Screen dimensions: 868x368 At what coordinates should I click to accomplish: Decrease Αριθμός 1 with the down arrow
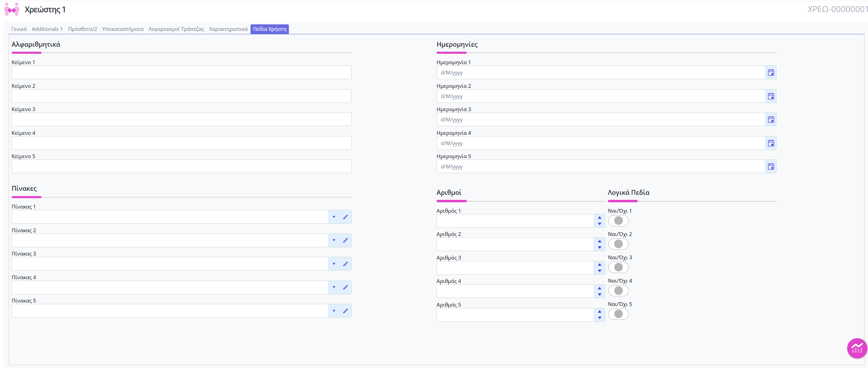point(599,224)
